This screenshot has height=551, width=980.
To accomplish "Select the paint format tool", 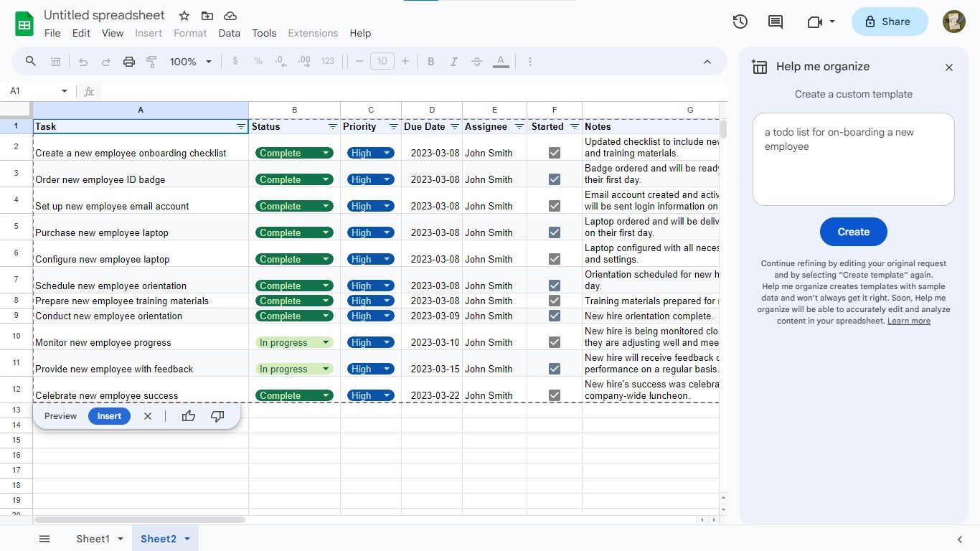I will [151, 62].
